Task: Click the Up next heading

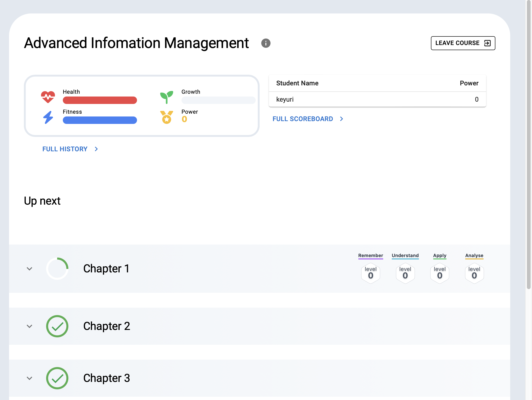Action: 42,201
